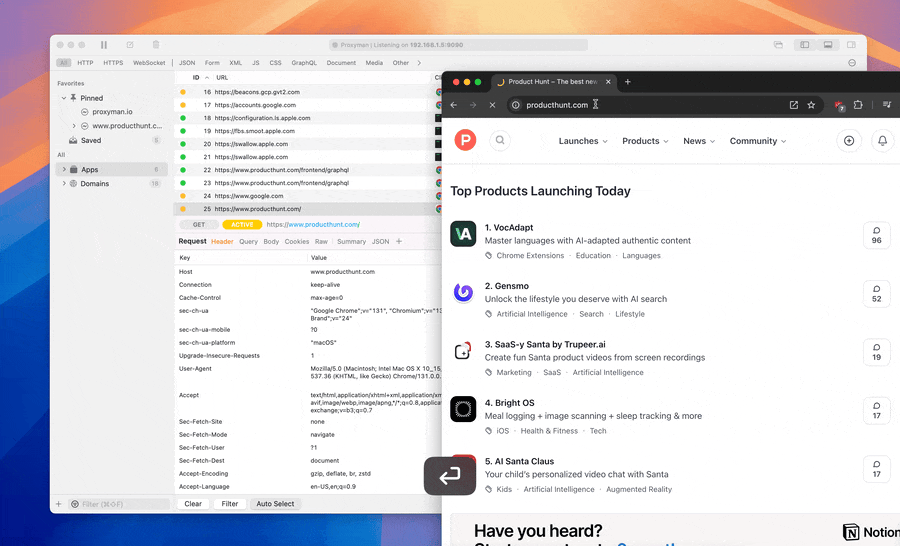Click the Auto Select button

pos(275,504)
